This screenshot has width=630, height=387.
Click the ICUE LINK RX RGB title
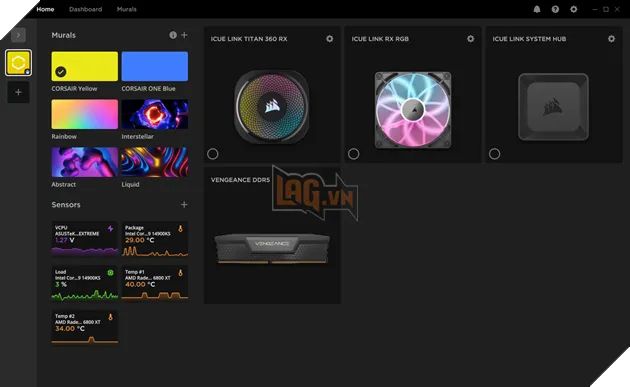pos(380,39)
